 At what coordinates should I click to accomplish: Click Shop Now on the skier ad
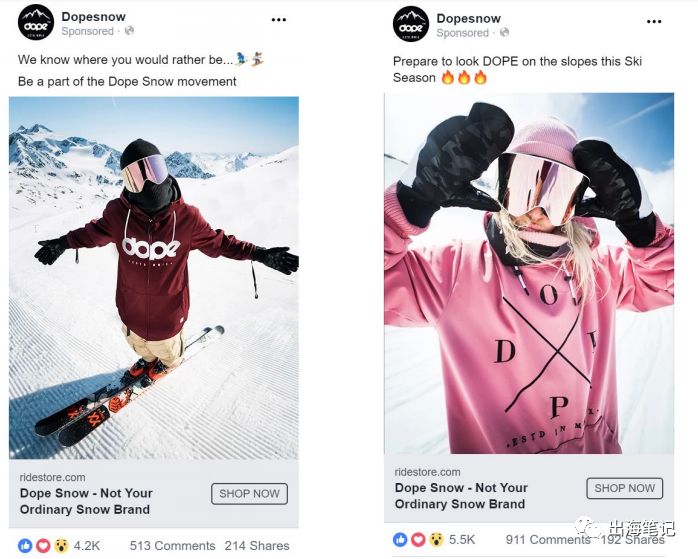(249, 494)
